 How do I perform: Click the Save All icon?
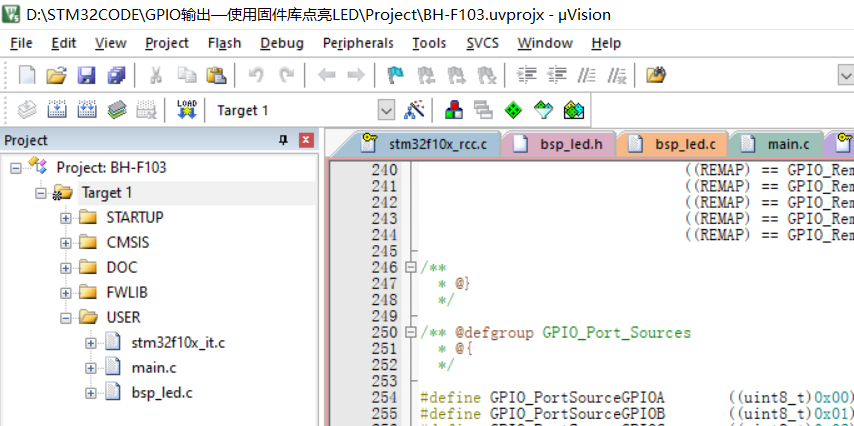click(x=116, y=75)
